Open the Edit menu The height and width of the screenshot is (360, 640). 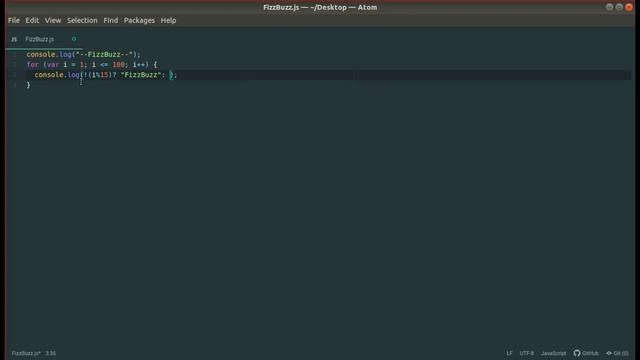pos(32,20)
